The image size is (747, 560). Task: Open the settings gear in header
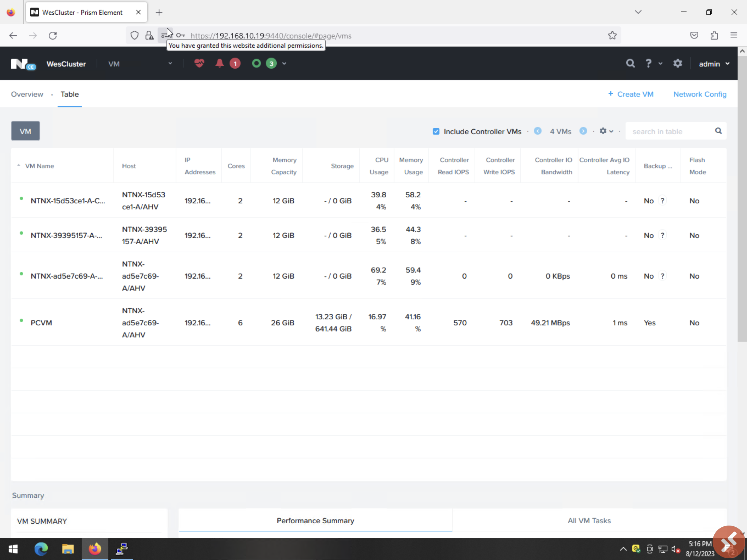[678, 63]
